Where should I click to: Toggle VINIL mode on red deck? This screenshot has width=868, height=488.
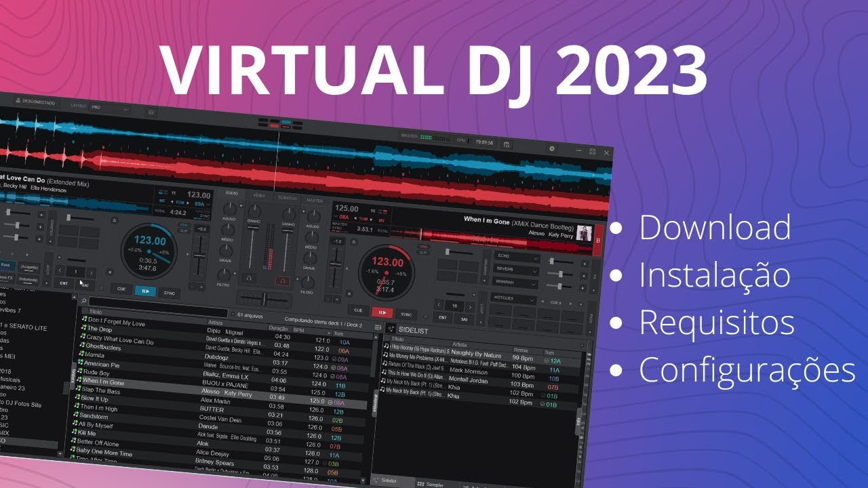(x=423, y=247)
